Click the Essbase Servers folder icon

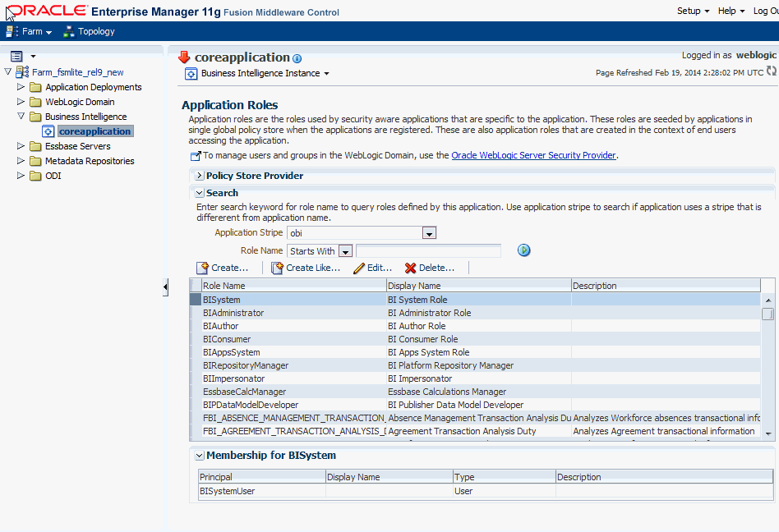35,146
